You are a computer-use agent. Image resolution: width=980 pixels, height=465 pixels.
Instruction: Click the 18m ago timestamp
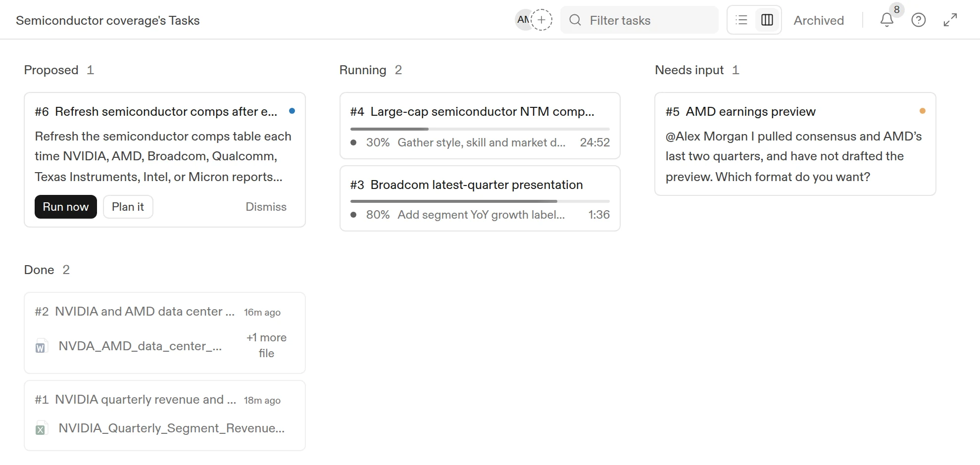pyautogui.click(x=262, y=400)
